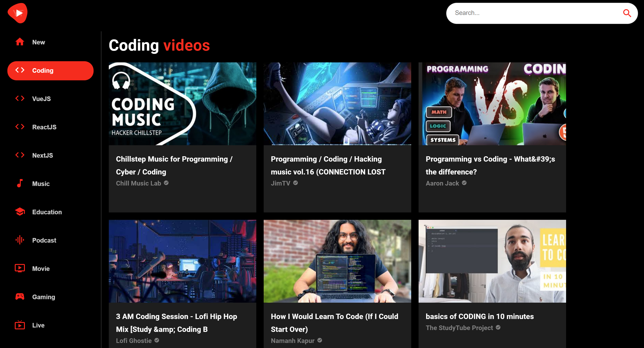Open the Aaron Jack channel link

pos(442,183)
